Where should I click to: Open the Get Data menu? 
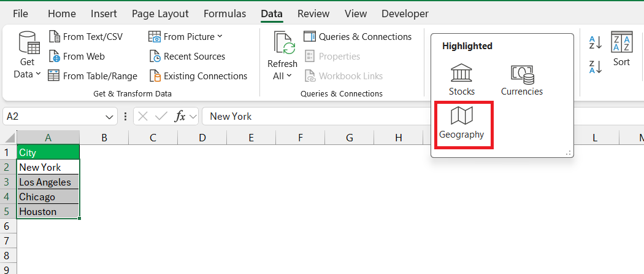(28, 55)
